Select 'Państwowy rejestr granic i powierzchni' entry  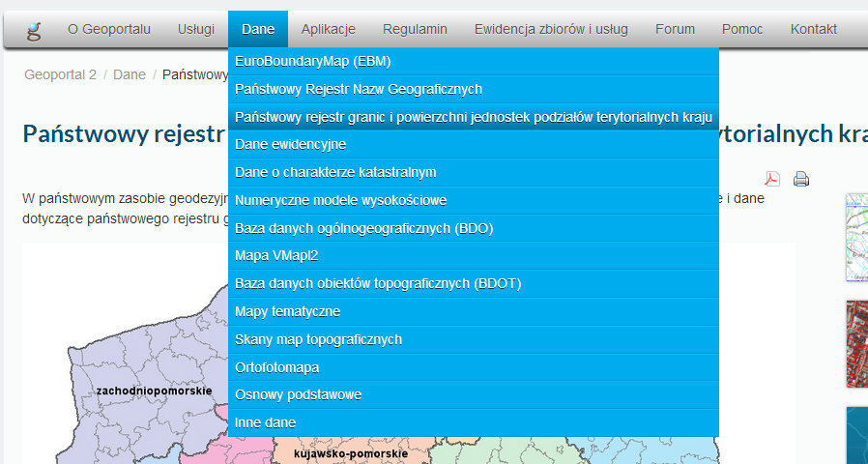pos(474,117)
